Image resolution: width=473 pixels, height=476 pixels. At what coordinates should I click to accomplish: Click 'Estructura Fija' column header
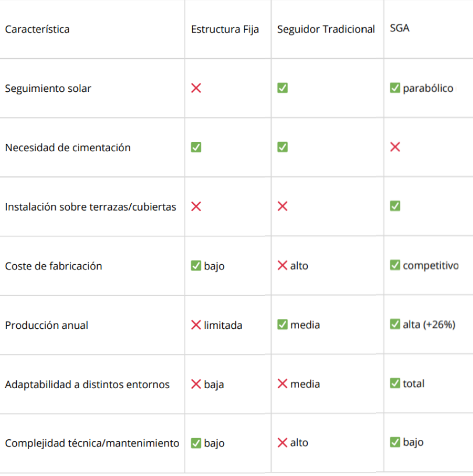[225, 29]
